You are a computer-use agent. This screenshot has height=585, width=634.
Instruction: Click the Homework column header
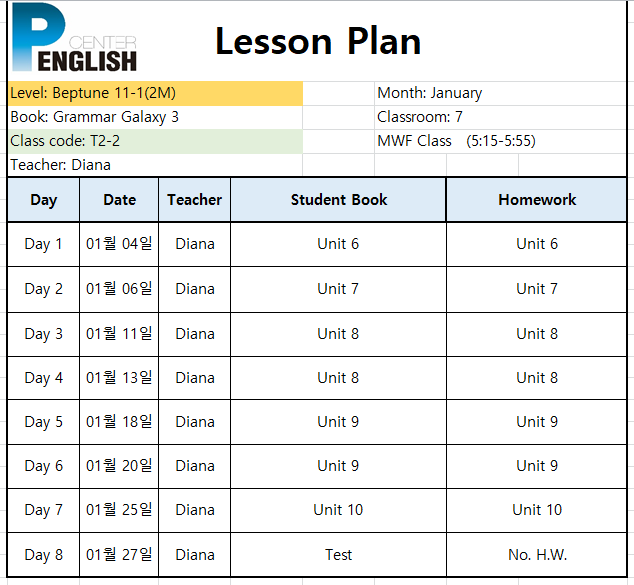coord(537,200)
